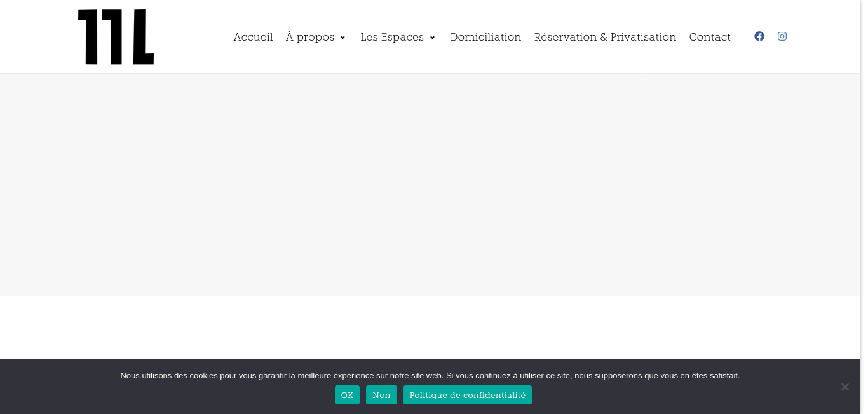Click the 11L logo in the header

(116, 37)
